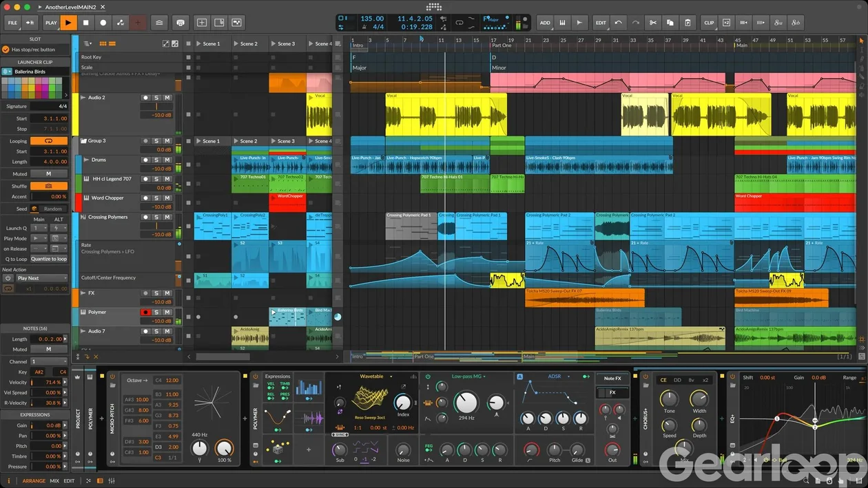The height and width of the screenshot is (488, 868).
Task: Launch Scene 3 in the clip launcher
Action: point(273,43)
